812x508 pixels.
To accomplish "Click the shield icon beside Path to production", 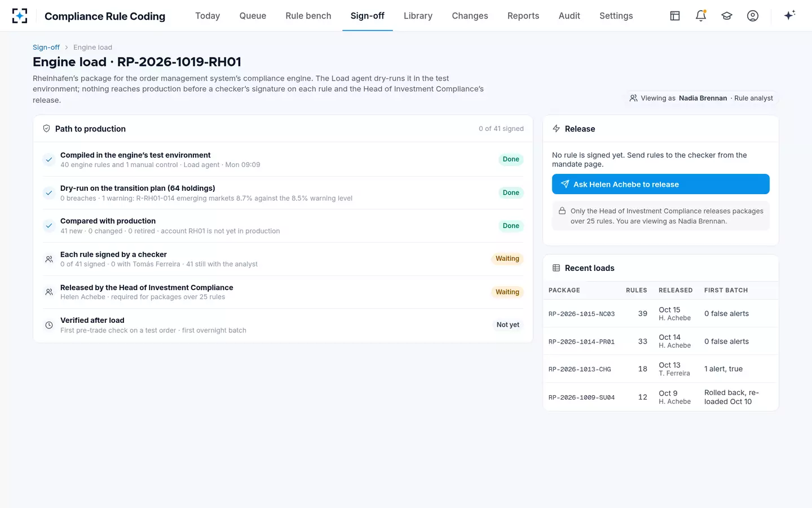I will click(47, 129).
